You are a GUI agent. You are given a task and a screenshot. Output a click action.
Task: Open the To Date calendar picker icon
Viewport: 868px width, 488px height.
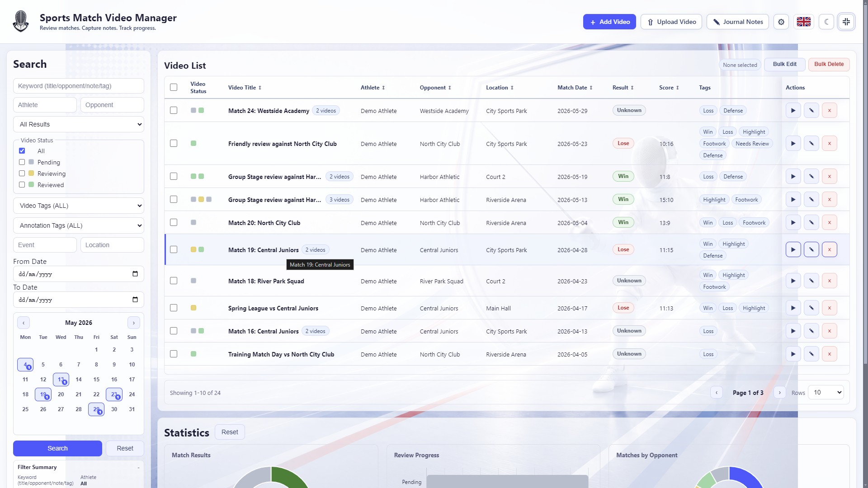pos(135,300)
